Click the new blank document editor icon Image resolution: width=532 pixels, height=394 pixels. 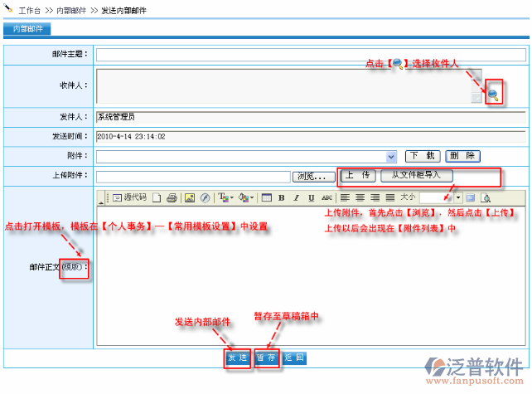pos(157,197)
